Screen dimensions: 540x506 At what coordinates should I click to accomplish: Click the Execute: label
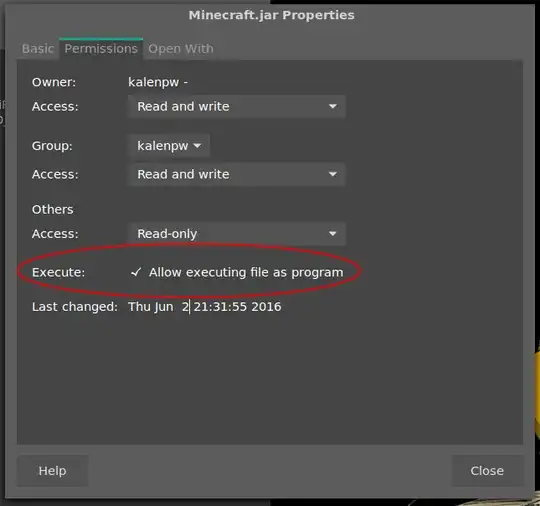[58, 272]
